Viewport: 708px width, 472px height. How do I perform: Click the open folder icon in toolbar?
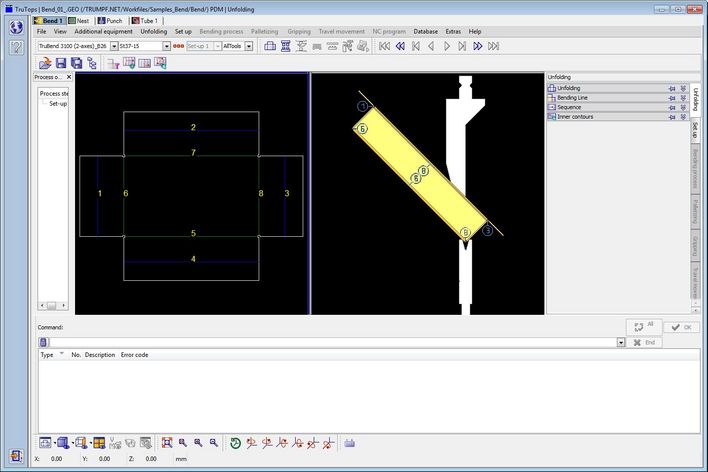tap(45, 63)
